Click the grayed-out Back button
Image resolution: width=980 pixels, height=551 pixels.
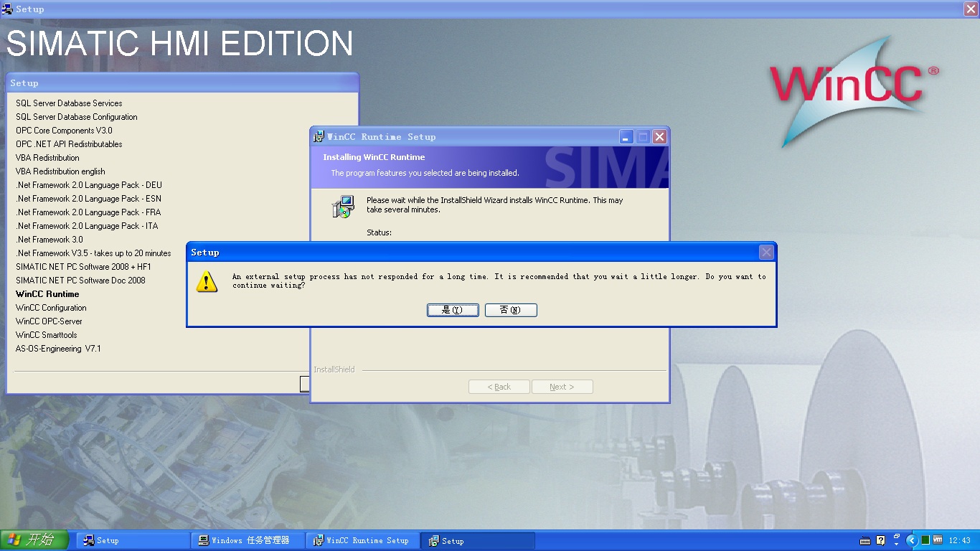499,387
